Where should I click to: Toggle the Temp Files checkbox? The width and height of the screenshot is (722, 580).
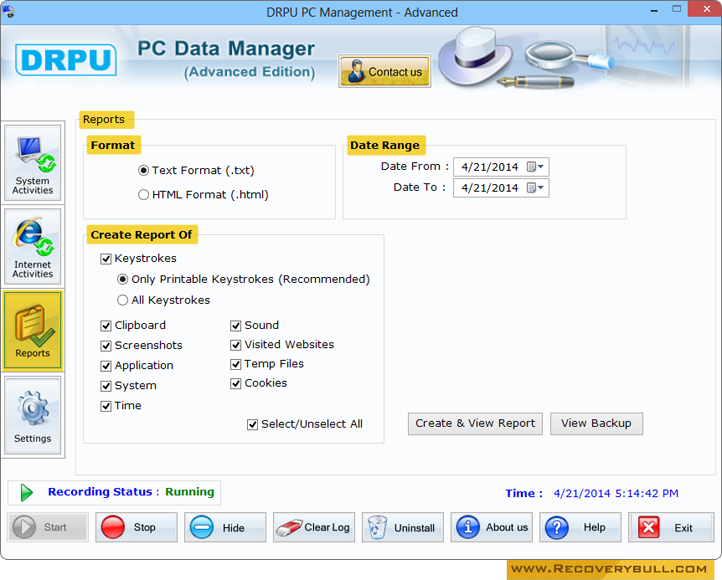[x=236, y=365]
